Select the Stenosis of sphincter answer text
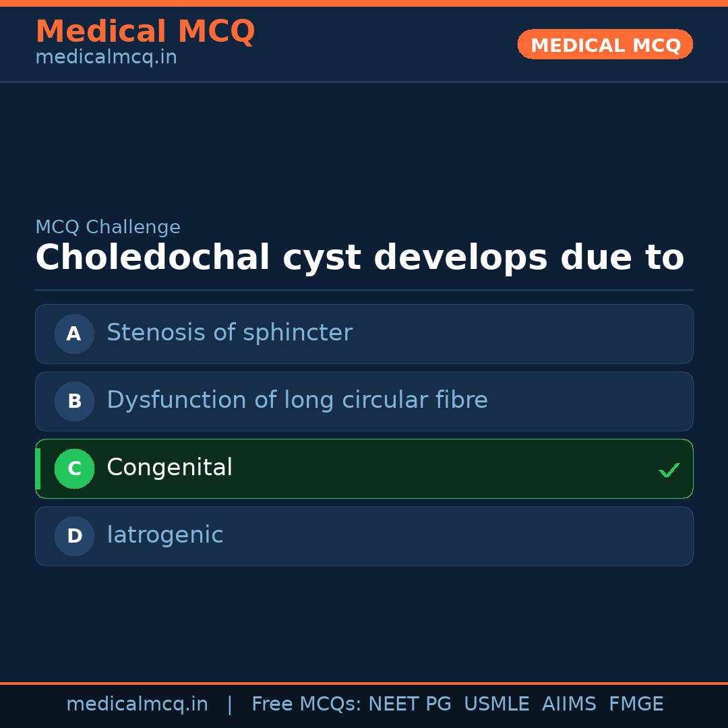Screen dimensions: 728x728 229,333
